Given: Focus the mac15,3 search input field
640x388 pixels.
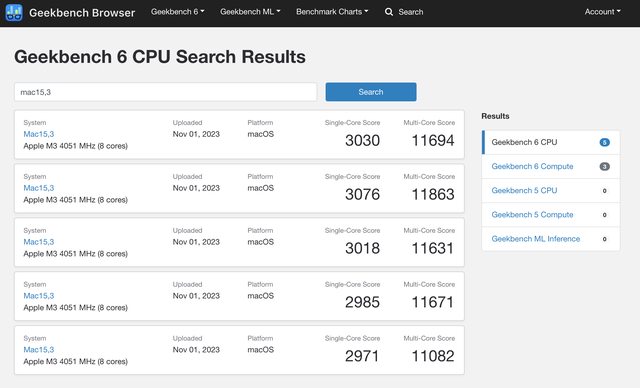Looking at the screenshot, I should click(165, 92).
